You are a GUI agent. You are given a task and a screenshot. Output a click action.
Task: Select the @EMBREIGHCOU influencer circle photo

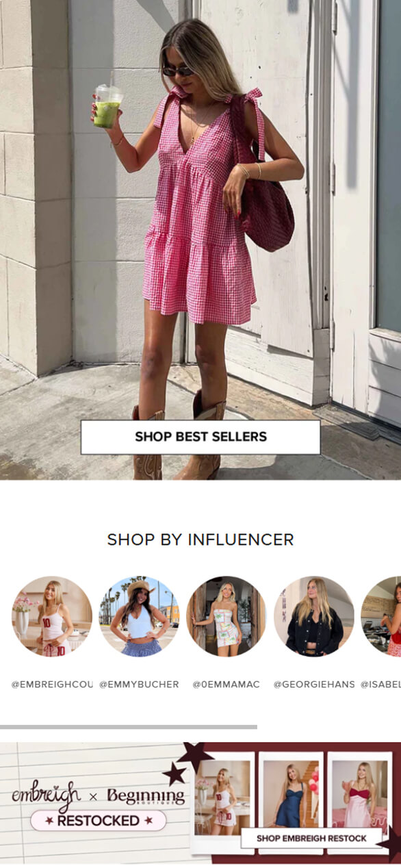52,616
